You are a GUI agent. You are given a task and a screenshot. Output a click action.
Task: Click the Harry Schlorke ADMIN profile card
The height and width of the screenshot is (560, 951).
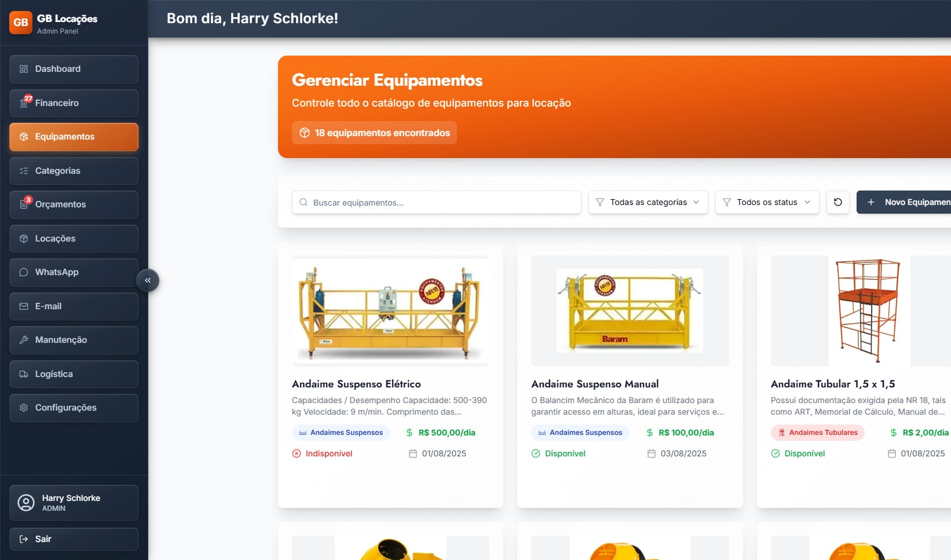tap(74, 503)
